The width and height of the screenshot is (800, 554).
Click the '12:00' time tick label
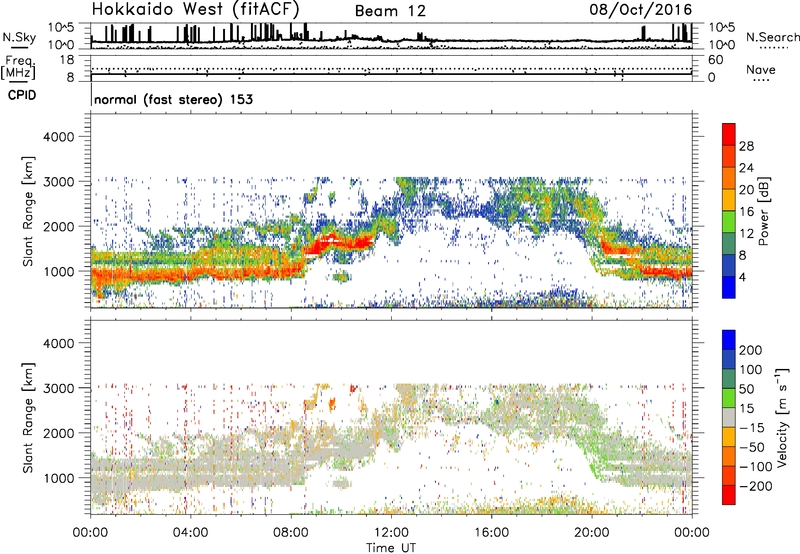point(391,533)
